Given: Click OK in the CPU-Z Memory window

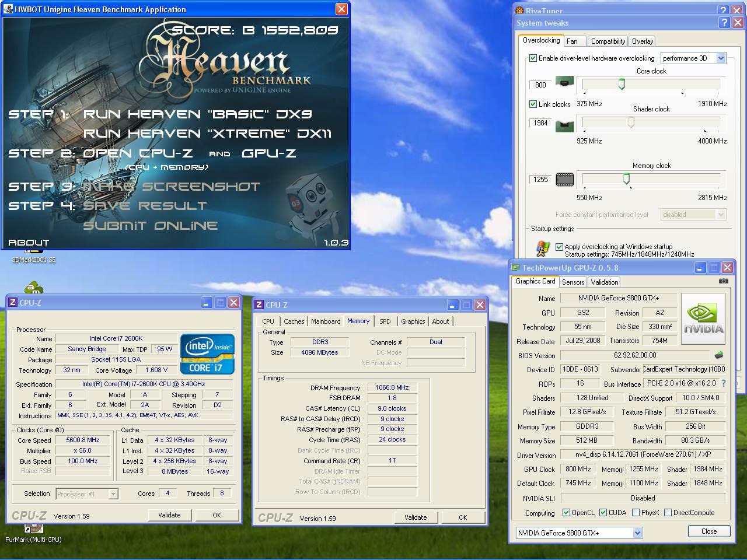Looking at the screenshot, I should 463,517.
